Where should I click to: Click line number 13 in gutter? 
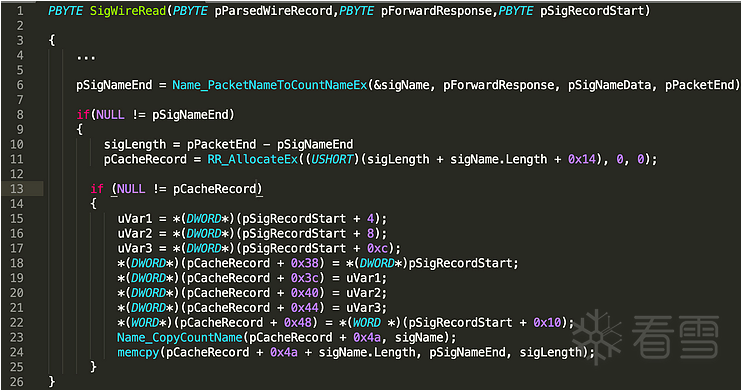(x=17, y=189)
